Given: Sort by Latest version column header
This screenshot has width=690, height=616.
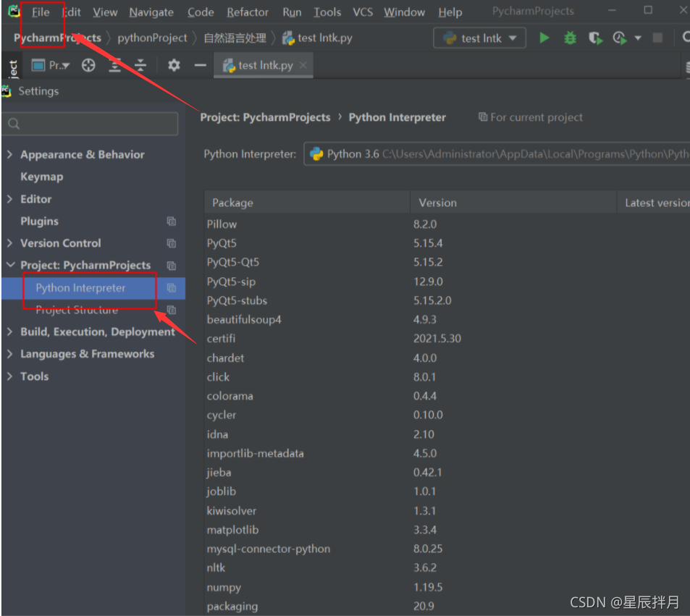Looking at the screenshot, I should pos(654,203).
